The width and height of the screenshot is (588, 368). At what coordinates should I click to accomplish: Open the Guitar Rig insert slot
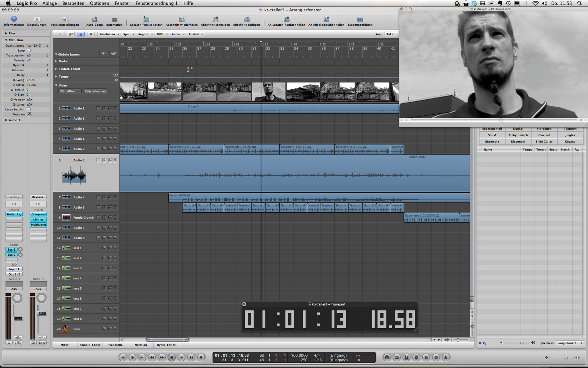click(14, 214)
